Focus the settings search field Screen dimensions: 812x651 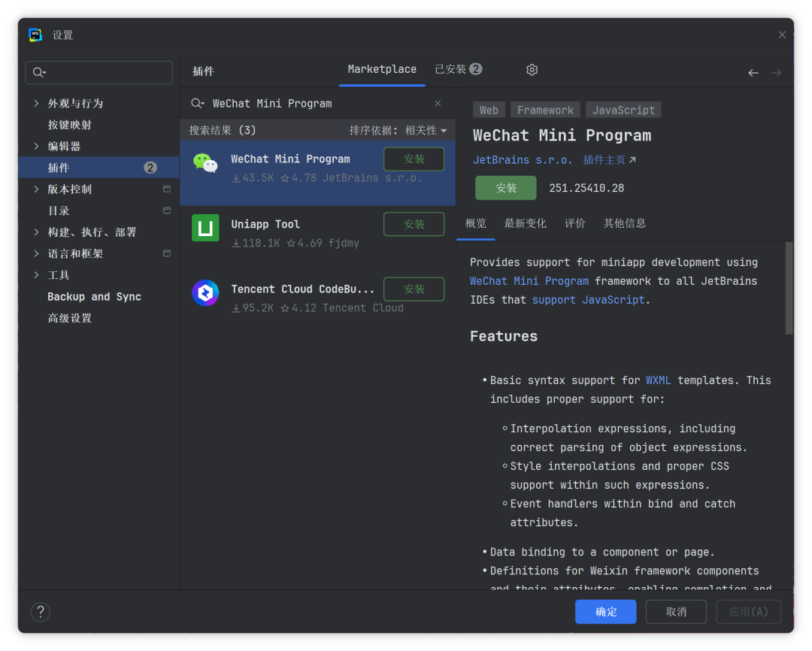coord(99,72)
